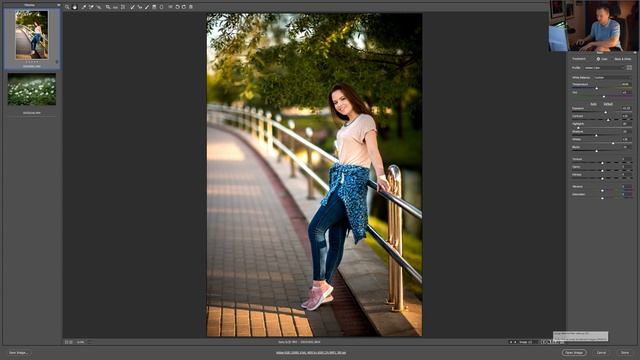The image size is (640, 360).
Task: Click the Clarity slider handle
Action: [x=602, y=171]
